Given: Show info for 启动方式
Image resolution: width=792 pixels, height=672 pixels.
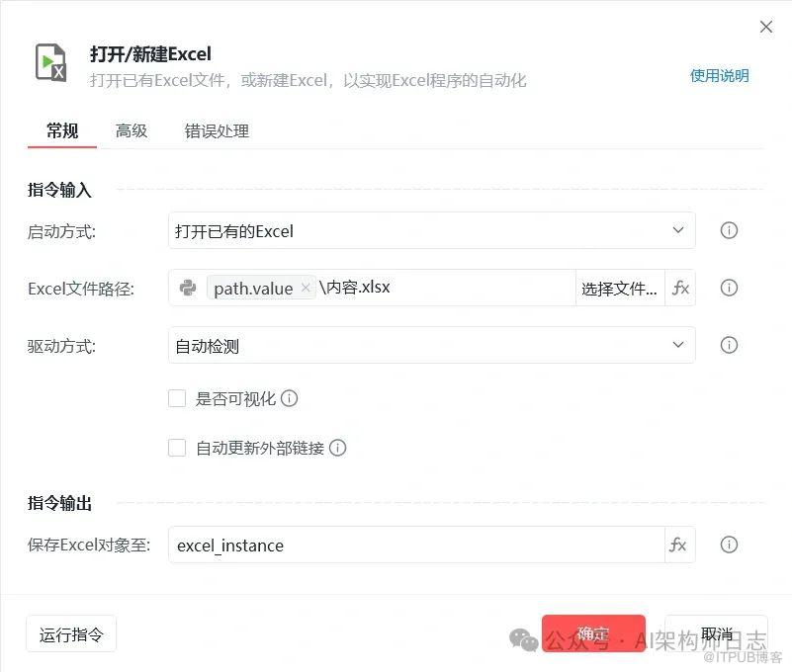Looking at the screenshot, I should click(729, 230).
